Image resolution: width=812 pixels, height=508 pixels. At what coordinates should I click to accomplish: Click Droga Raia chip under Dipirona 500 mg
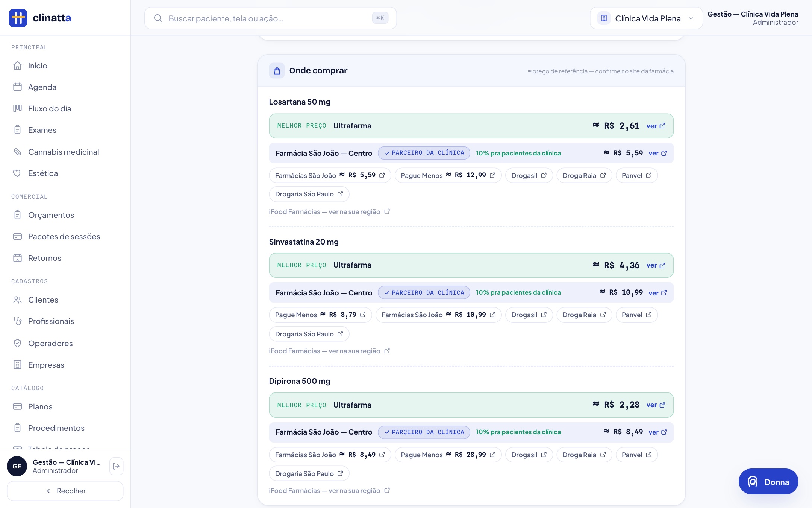(x=584, y=455)
